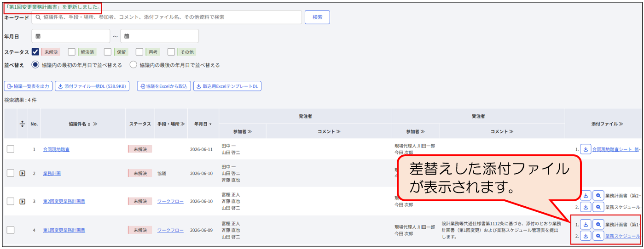Screen dimensions: 644x249
Task: Tick the その他 status checkbox
Action: [x=171, y=52]
